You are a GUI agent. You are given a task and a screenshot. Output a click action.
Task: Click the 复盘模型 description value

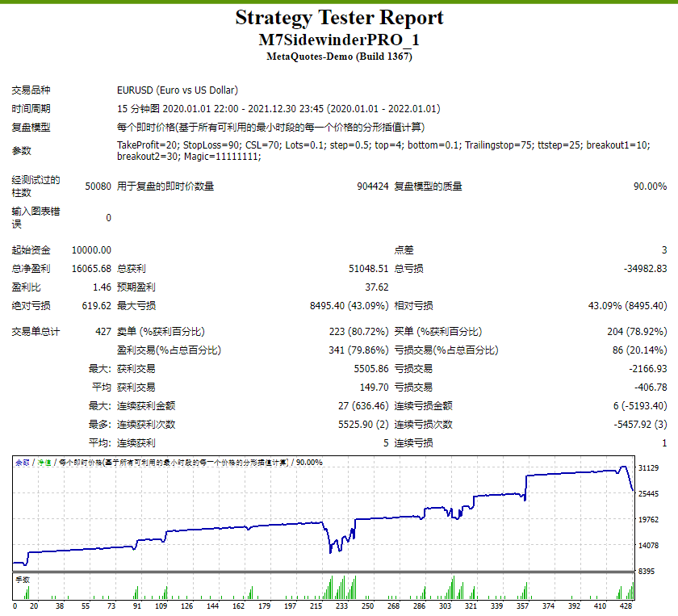pyautogui.click(x=270, y=128)
